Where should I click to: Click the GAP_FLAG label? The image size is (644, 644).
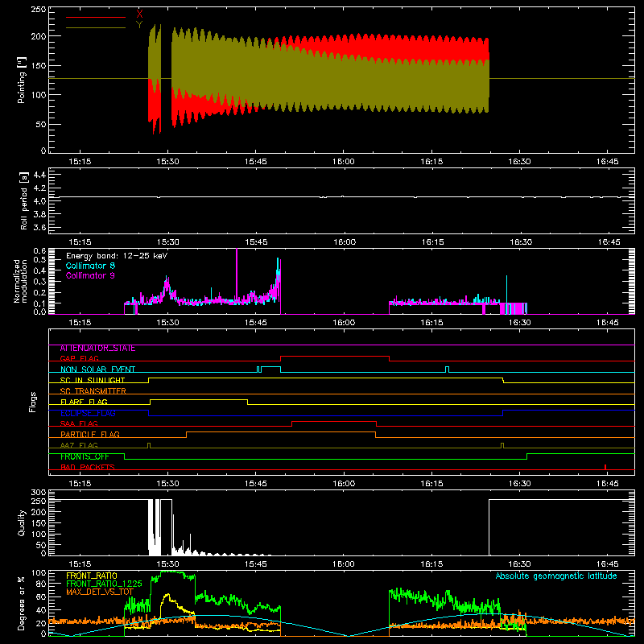tap(80, 358)
